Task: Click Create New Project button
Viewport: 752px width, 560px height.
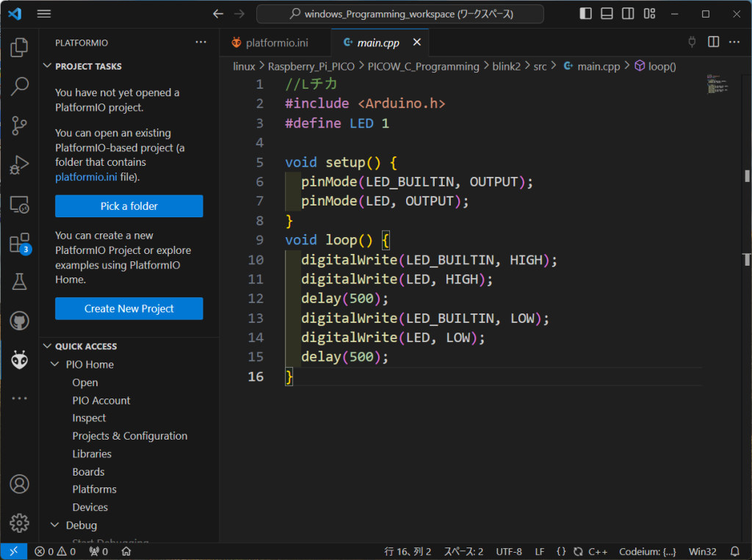Action: click(x=129, y=309)
